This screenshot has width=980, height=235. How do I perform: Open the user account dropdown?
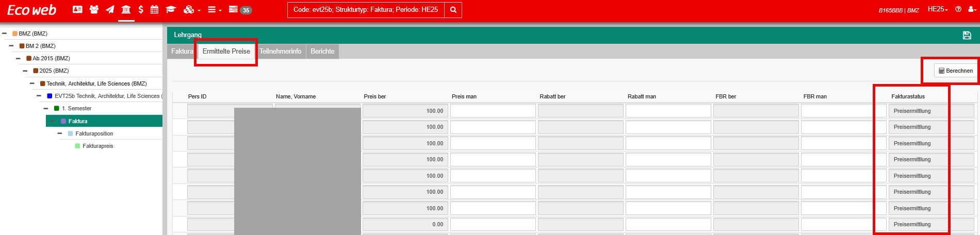click(971, 9)
